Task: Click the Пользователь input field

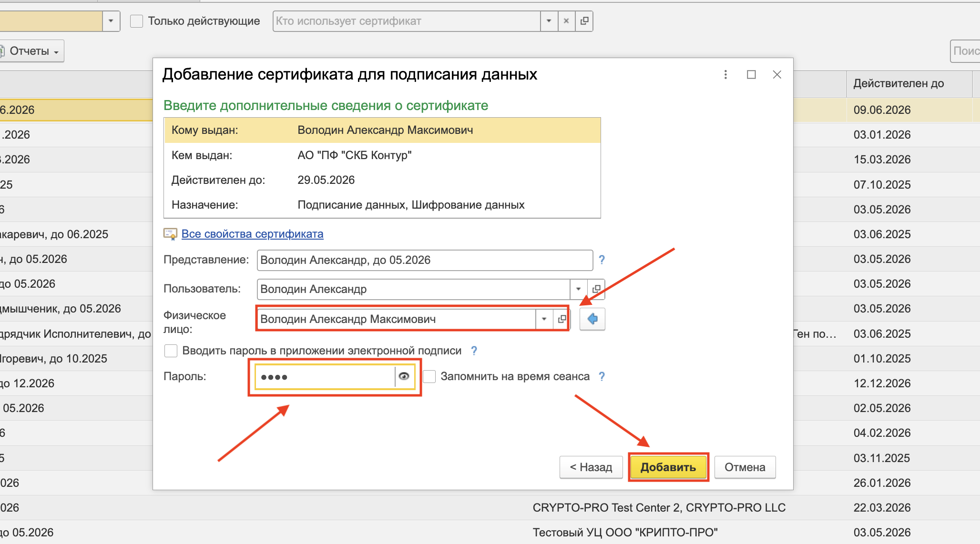Action: [413, 289]
